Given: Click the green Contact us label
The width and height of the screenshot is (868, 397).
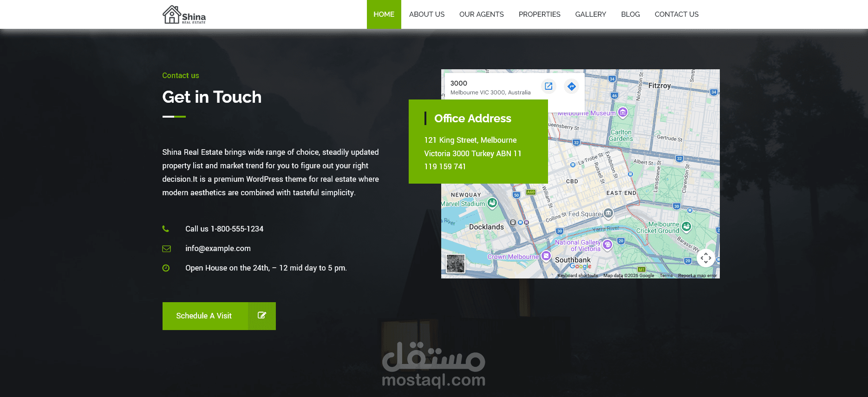Looking at the screenshot, I should 181,75.
